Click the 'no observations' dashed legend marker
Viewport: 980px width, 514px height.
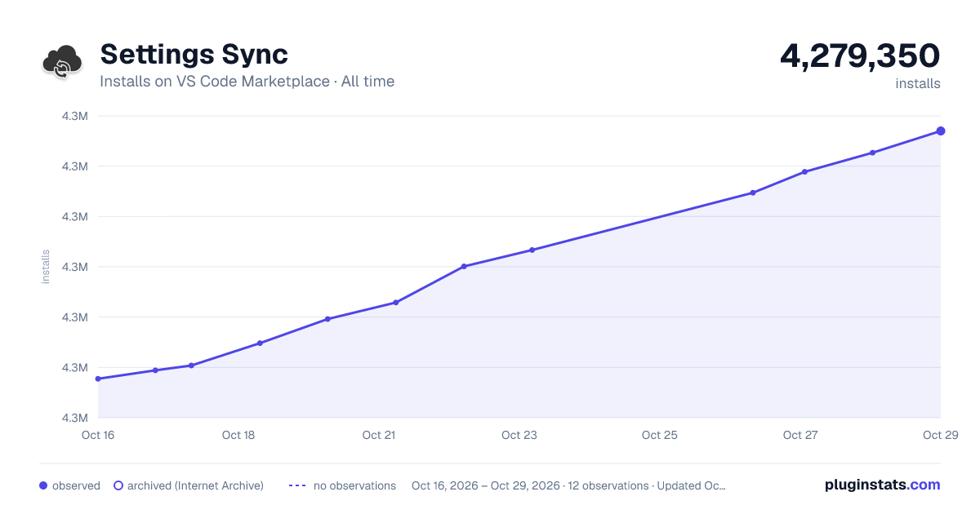tap(297, 485)
